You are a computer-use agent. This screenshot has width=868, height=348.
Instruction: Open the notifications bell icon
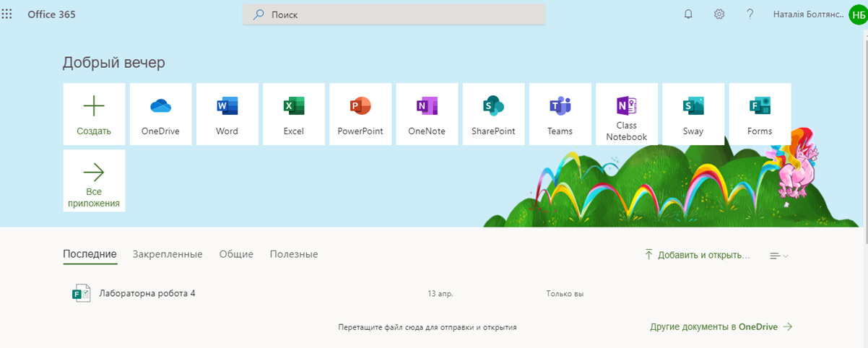[688, 14]
